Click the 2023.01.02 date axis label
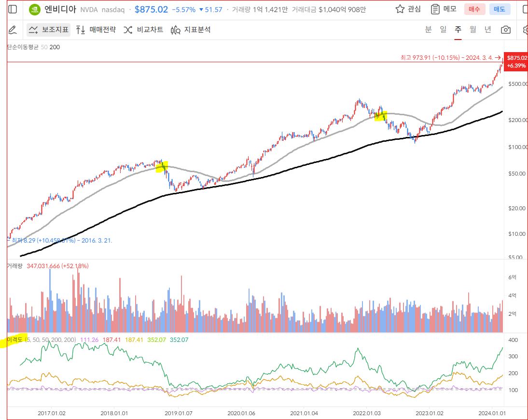Viewport: 528px width, 420px height. pos(430,413)
